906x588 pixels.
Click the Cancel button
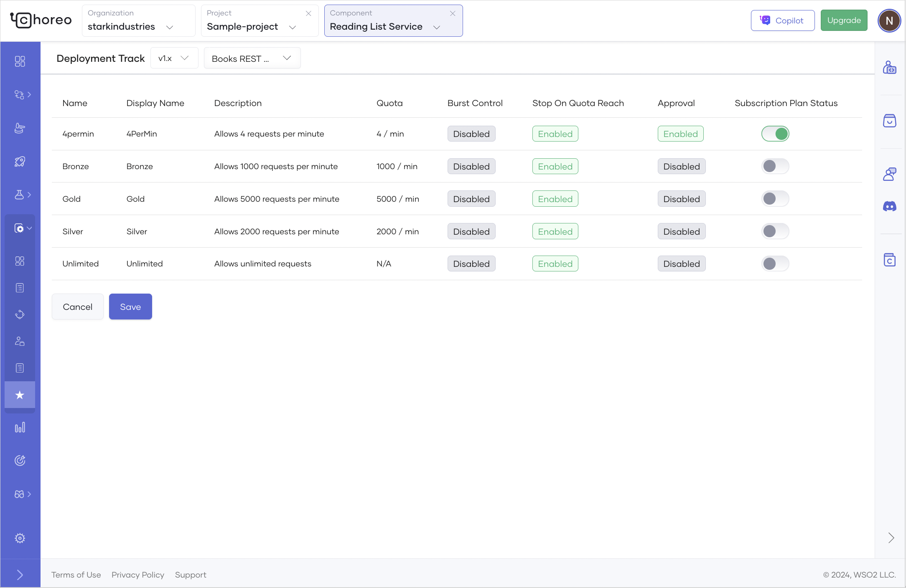(x=78, y=307)
